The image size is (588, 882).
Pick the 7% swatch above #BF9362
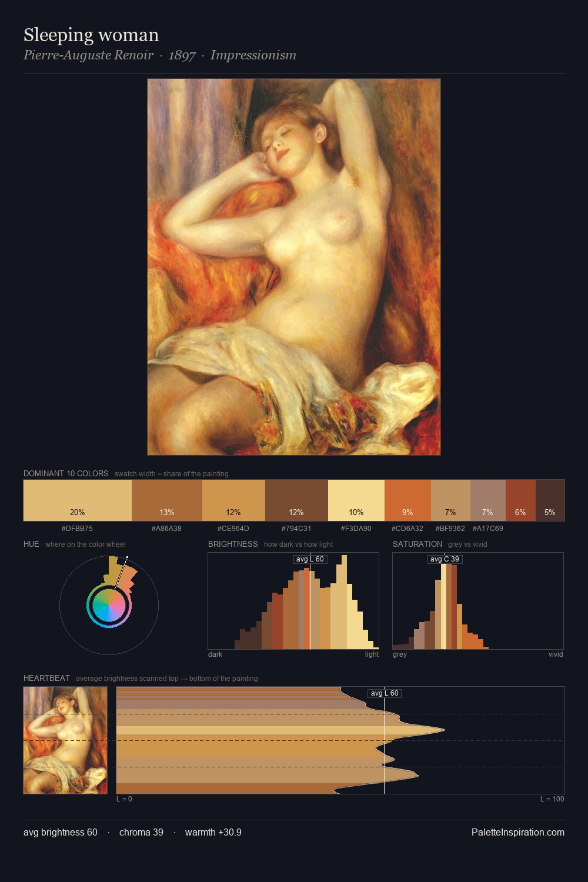(450, 500)
